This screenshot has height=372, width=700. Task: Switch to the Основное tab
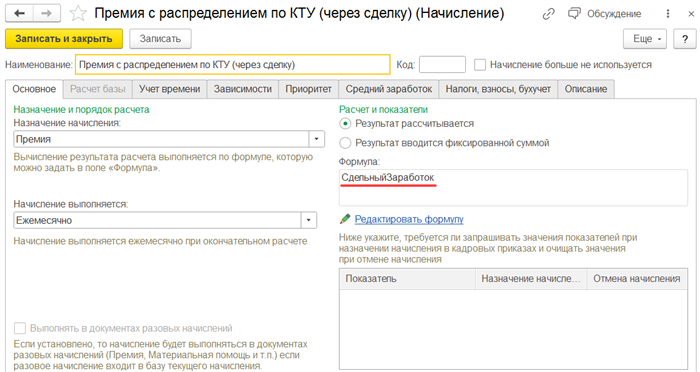[x=34, y=89]
